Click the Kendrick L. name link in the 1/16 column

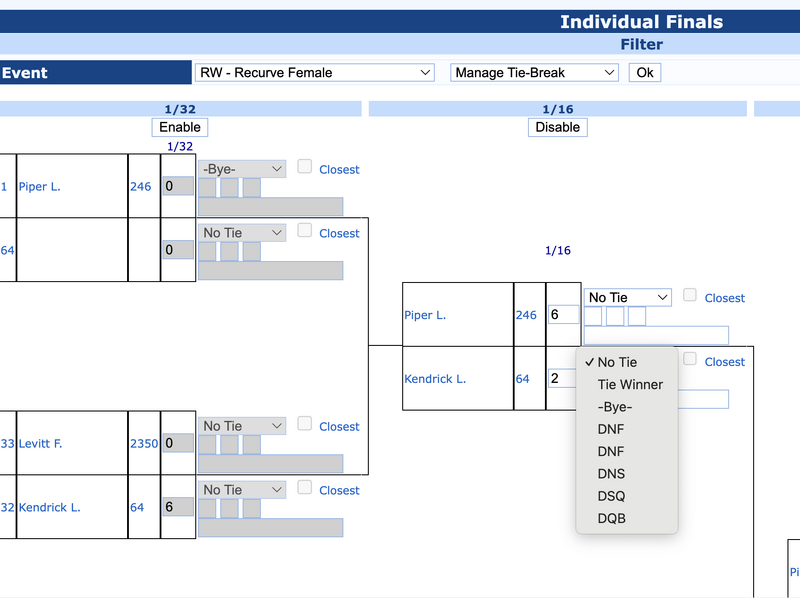point(435,379)
